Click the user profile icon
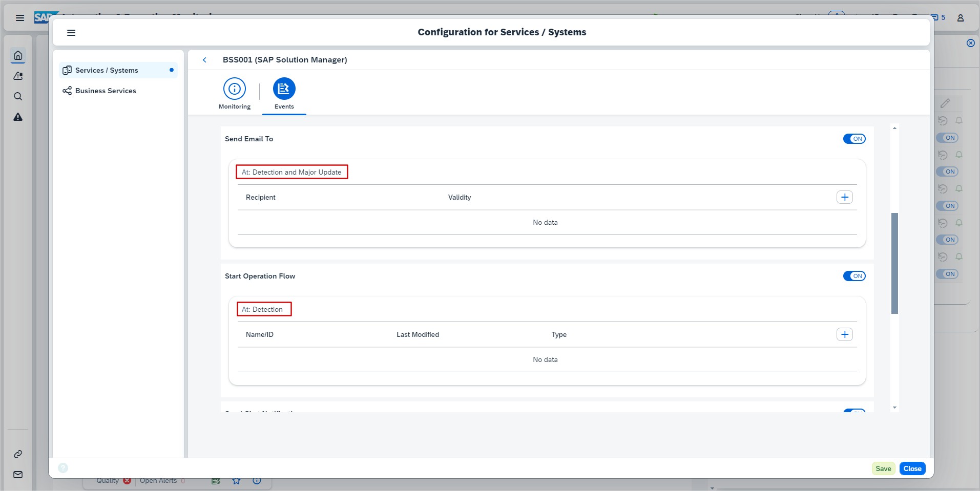Viewport: 980px width, 491px height. 961,18
